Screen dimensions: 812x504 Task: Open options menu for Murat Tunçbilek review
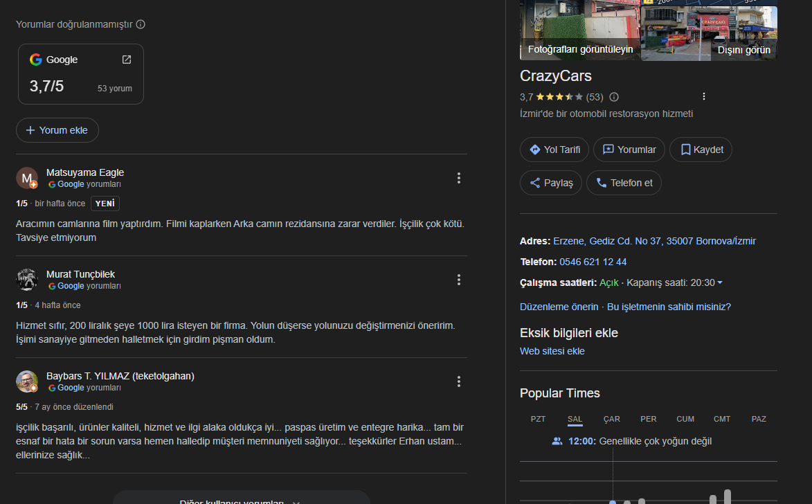pos(459,280)
